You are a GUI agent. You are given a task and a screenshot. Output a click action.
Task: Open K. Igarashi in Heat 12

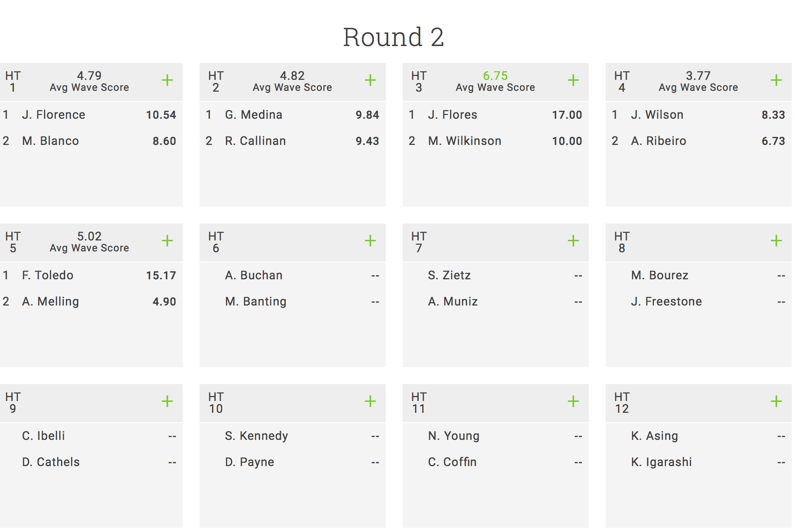[x=662, y=462]
